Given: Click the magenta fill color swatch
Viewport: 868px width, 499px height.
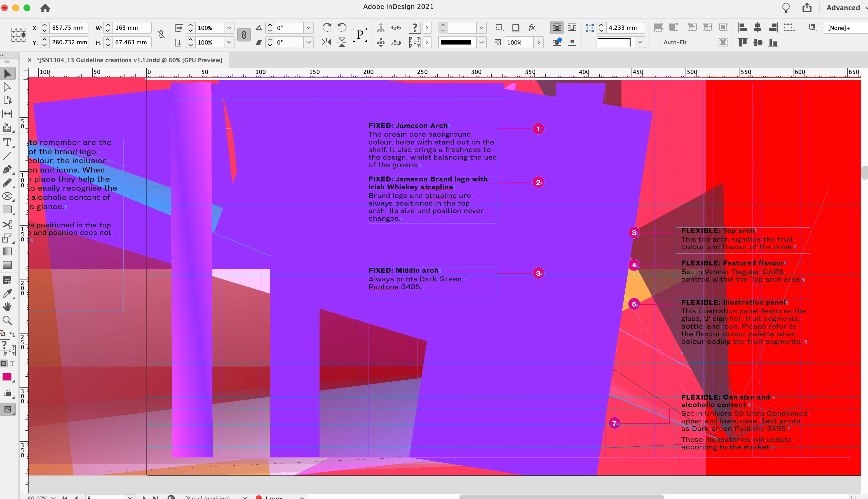Looking at the screenshot, I should (x=7, y=377).
